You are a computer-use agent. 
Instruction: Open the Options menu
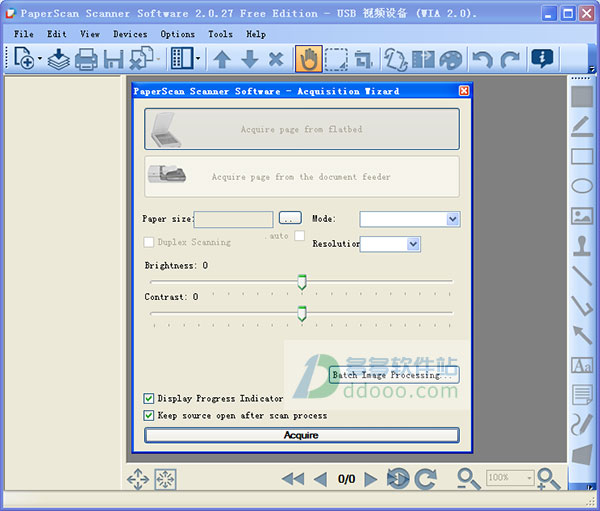click(178, 34)
